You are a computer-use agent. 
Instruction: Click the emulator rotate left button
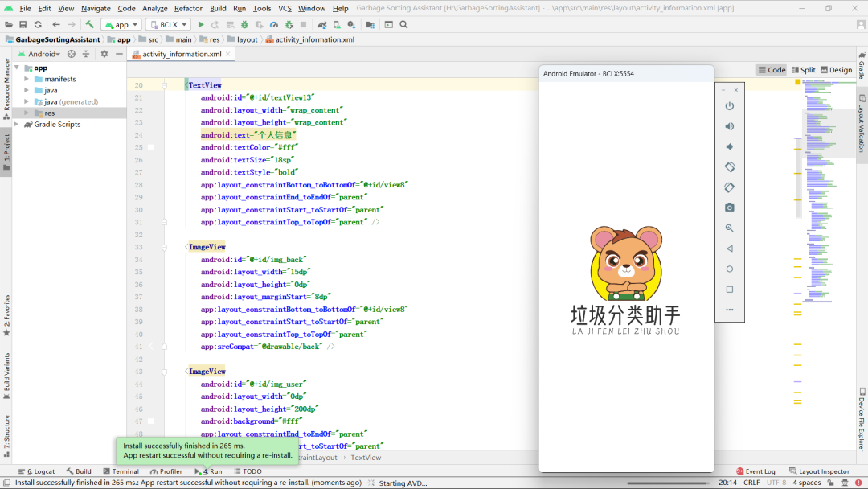tap(730, 166)
